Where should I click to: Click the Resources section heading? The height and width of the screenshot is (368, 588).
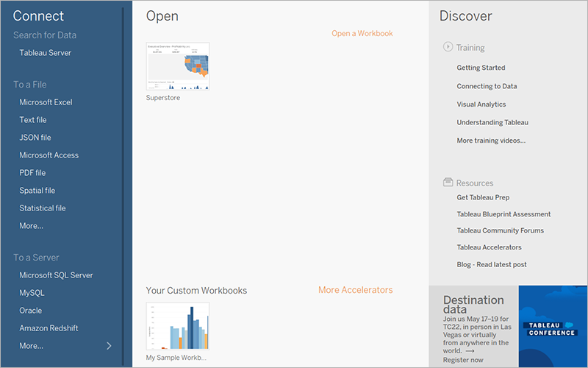[x=474, y=183]
